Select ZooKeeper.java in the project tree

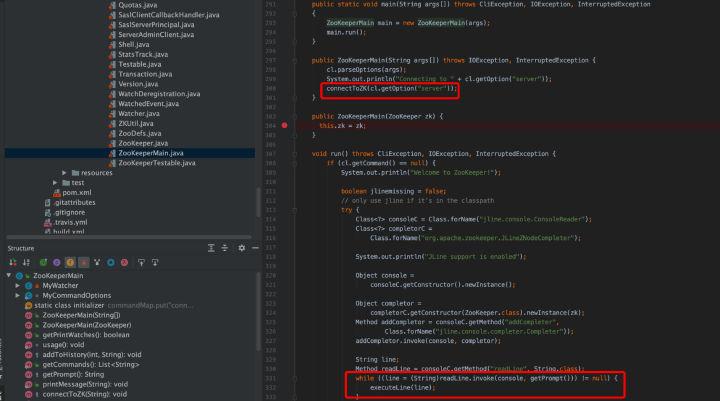[x=143, y=143]
